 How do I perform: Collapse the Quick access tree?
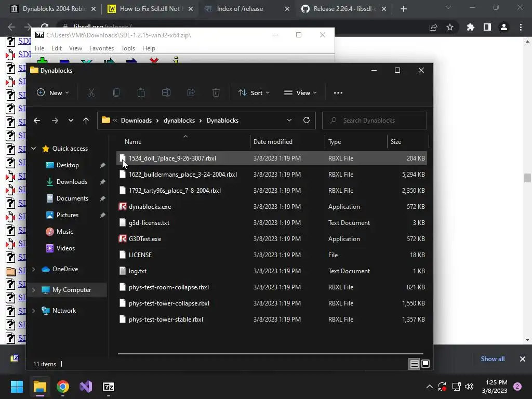pos(34,148)
